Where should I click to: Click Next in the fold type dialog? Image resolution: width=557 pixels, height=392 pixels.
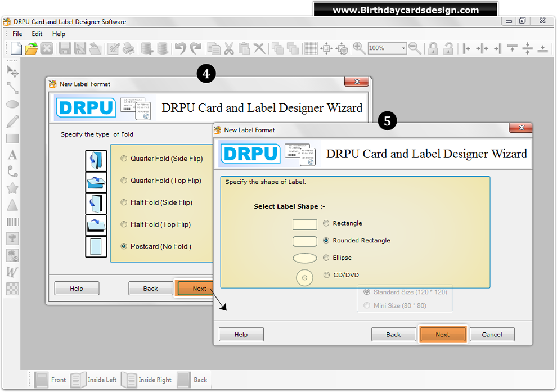195,289
